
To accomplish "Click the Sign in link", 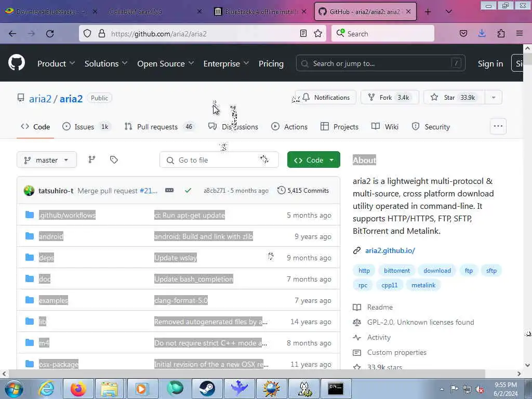I will pyautogui.click(x=490, y=63).
